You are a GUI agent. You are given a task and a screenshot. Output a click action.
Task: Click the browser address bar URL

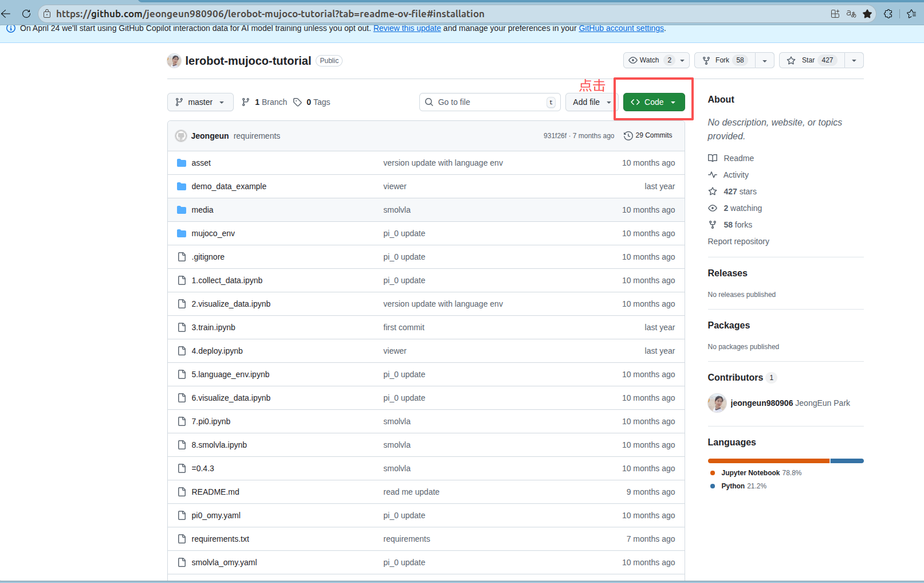(x=270, y=14)
